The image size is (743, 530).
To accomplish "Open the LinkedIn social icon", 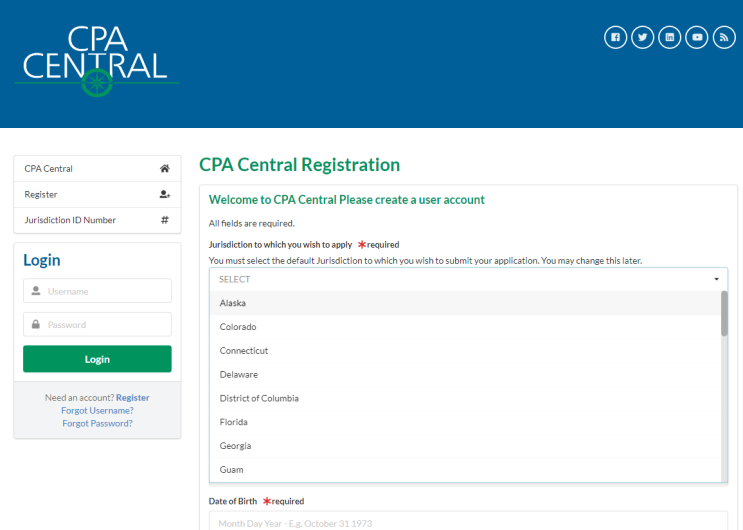I will click(x=670, y=37).
